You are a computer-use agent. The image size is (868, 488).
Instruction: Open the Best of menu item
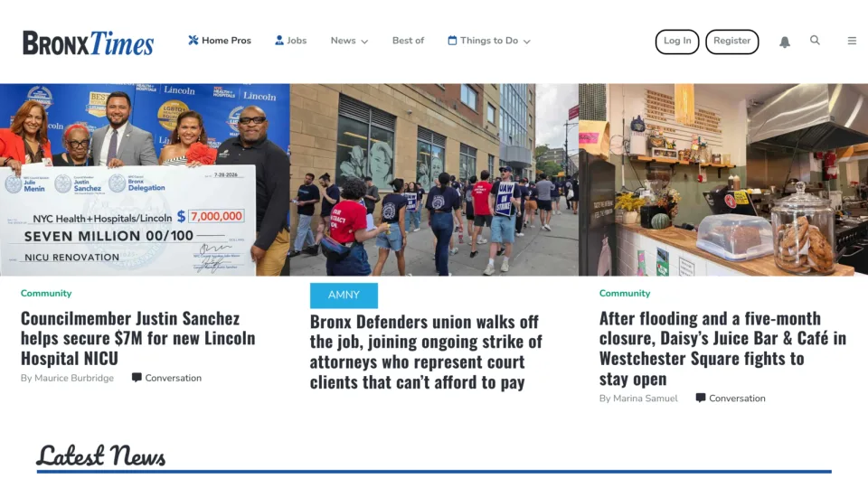[408, 41]
